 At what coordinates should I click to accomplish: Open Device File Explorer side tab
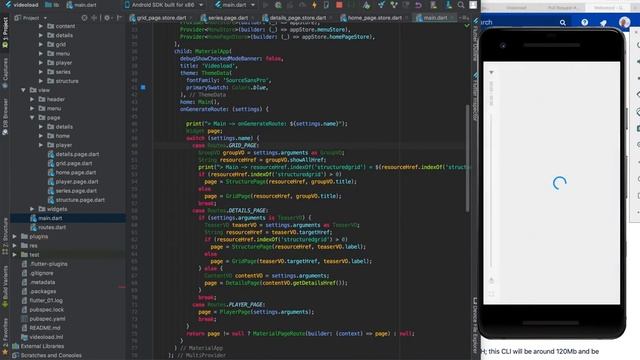tap(476, 325)
